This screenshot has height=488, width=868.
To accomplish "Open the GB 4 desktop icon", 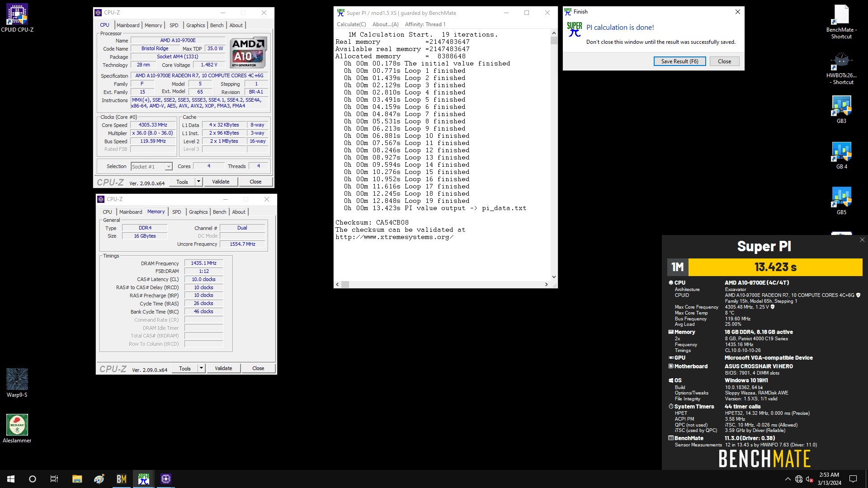I will pyautogui.click(x=841, y=155).
